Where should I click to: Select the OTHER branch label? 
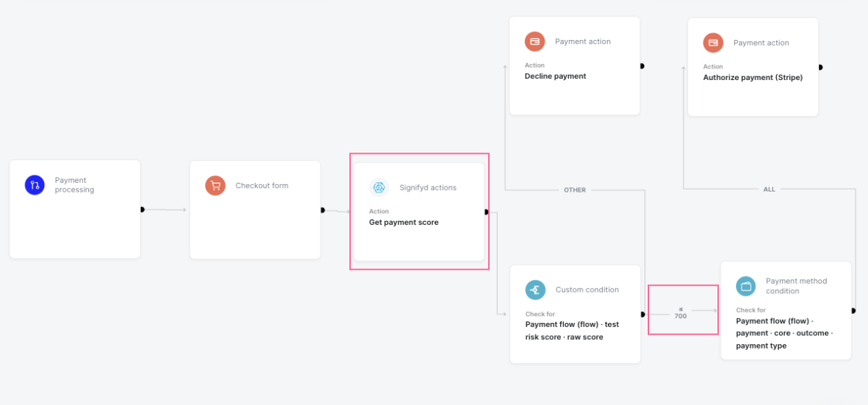click(x=575, y=190)
